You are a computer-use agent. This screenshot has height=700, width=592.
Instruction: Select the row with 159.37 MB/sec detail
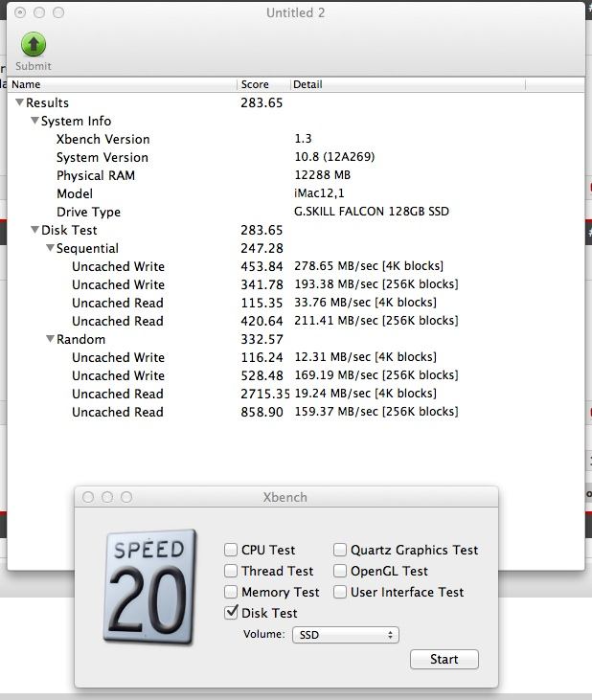point(296,412)
